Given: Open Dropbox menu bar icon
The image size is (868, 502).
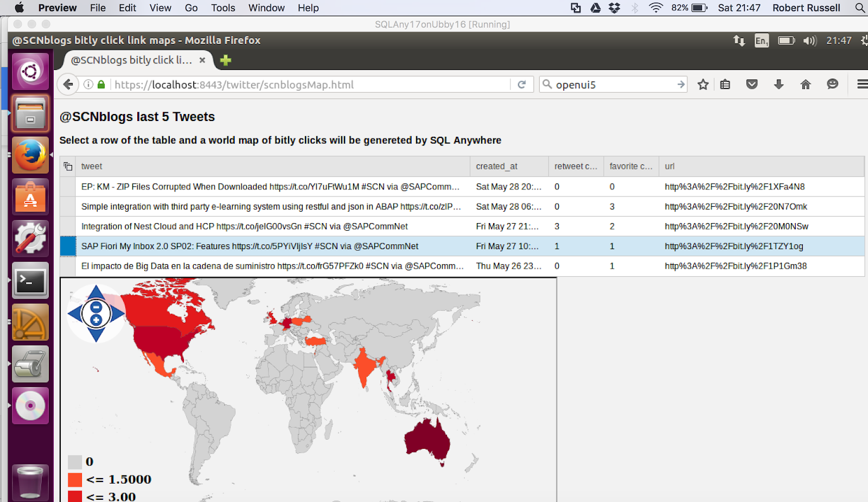Looking at the screenshot, I should tap(614, 8).
